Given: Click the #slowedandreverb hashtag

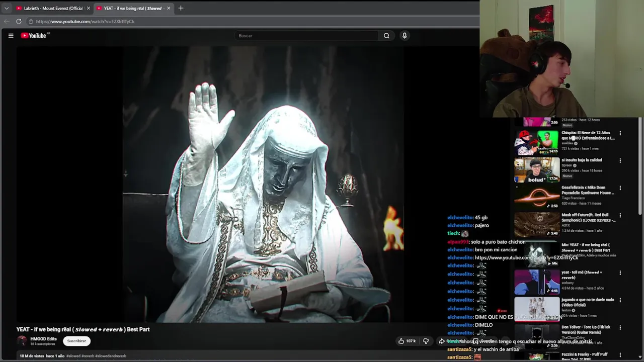Looking at the screenshot, I should tap(111, 356).
